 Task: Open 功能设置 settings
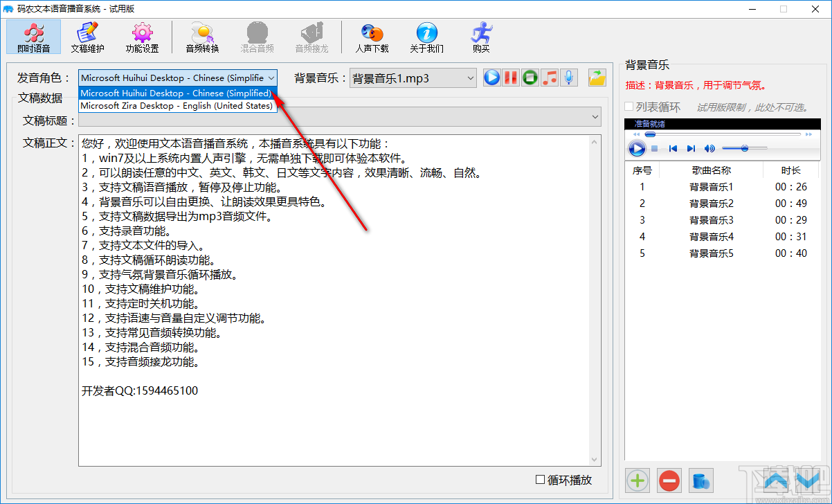pyautogui.click(x=142, y=37)
